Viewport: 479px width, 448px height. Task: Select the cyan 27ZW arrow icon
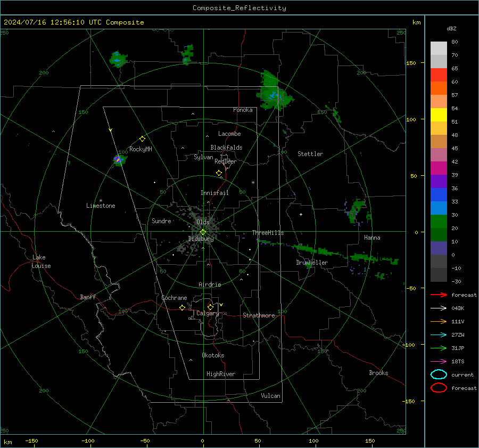pos(439,335)
